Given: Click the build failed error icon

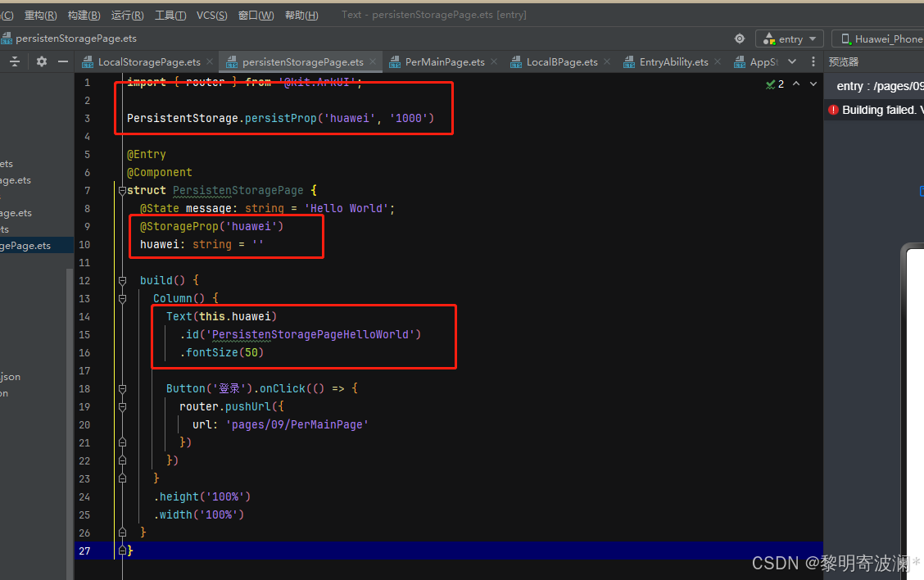Looking at the screenshot, I should 833,110.
